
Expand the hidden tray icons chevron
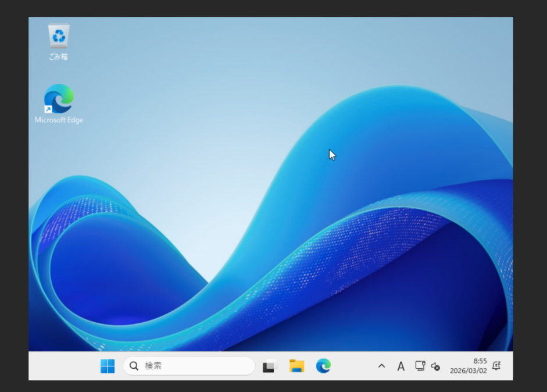pyautogui.click(x=381, y=366)
